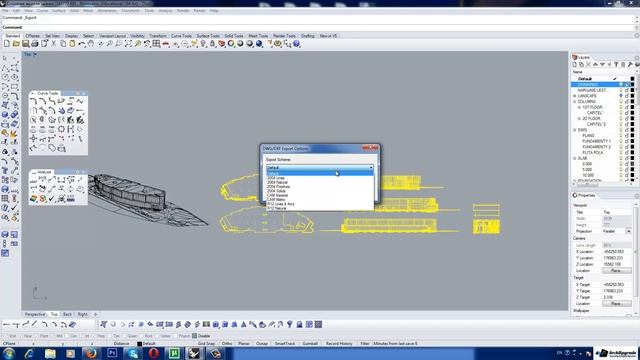Toggle visibility bulb of DWG layer
Viewport: 640px width, 360px height.
pos(621,130)
